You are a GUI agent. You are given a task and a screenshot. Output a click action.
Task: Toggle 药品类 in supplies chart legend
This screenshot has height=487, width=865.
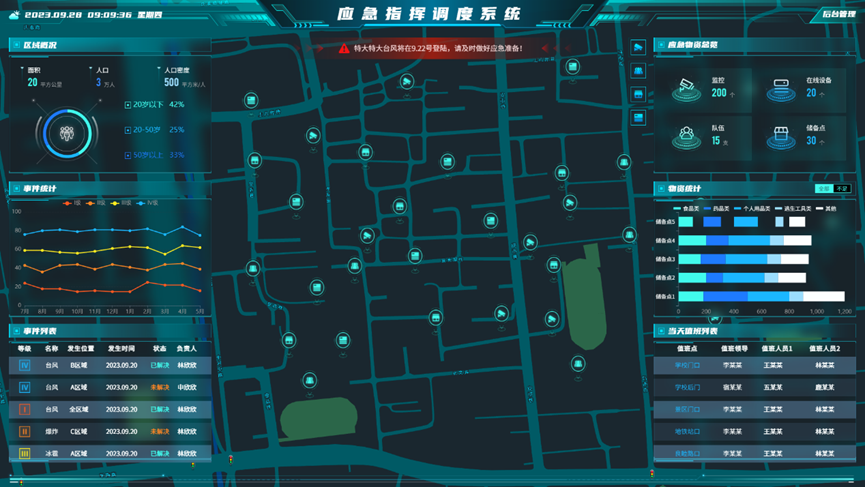click(x=717, y=208)
